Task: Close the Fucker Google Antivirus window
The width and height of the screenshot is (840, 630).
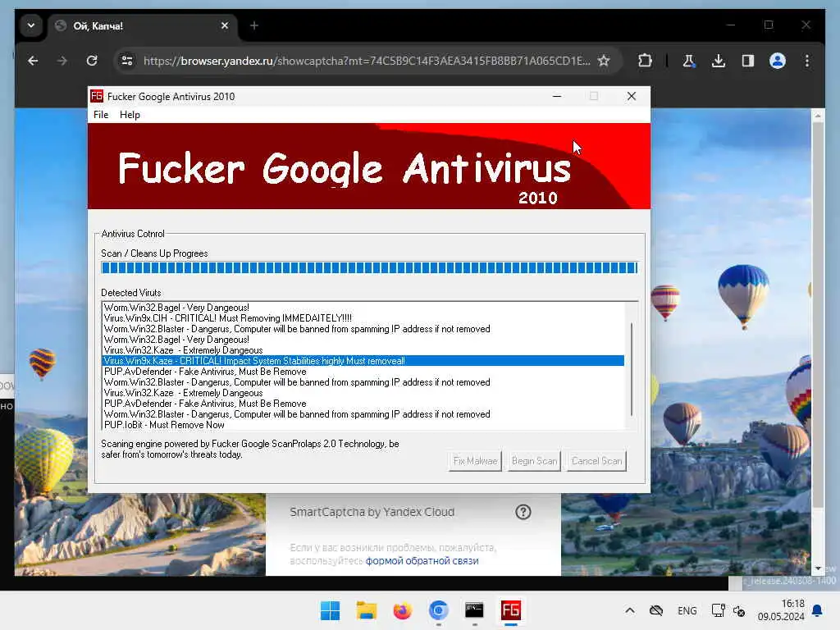Action: (x=632, y=96)
